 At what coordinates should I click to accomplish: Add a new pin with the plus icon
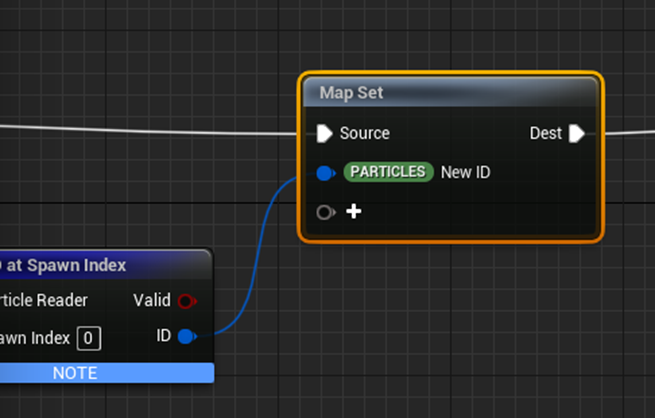point(354,212)
